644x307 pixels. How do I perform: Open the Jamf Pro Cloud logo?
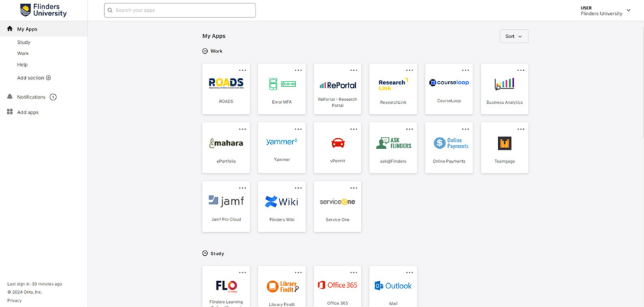pyautogui.click(x=226, y=201)
